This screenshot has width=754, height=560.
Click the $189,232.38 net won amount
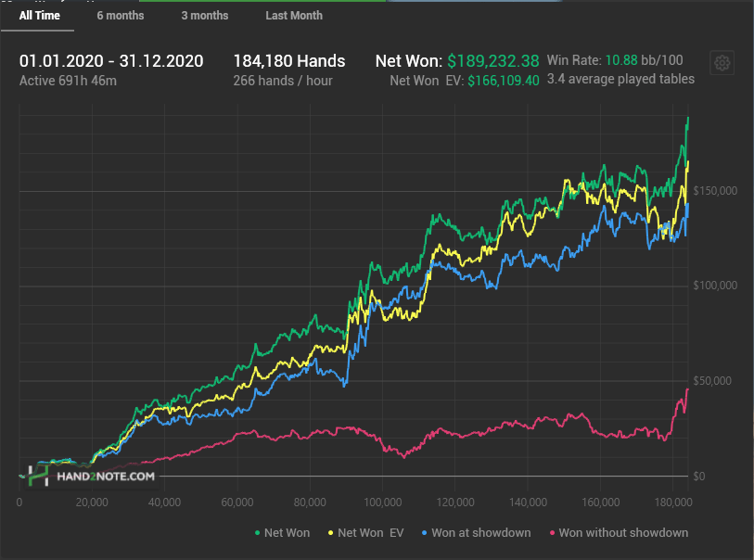coord(492,61)
